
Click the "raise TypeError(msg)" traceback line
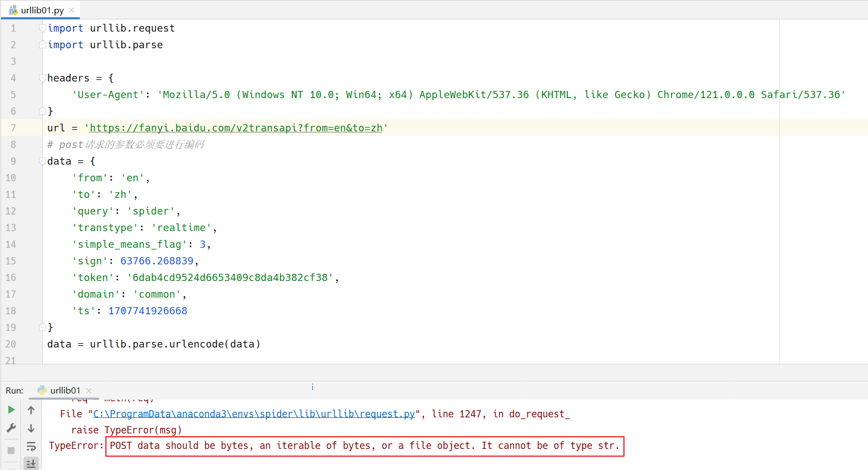tap(126, 430)
